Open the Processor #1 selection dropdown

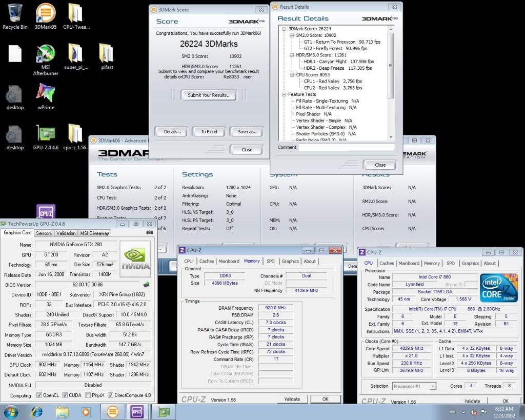click(414, 386)
